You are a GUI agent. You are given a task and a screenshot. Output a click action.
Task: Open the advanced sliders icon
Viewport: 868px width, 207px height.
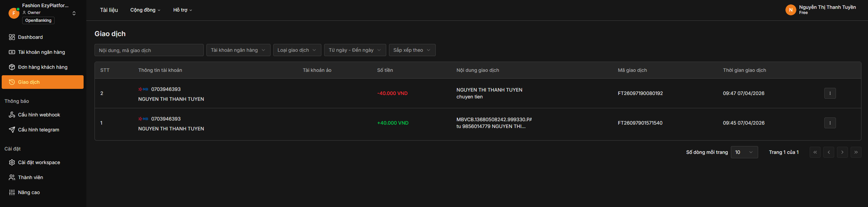pos(12,192)
